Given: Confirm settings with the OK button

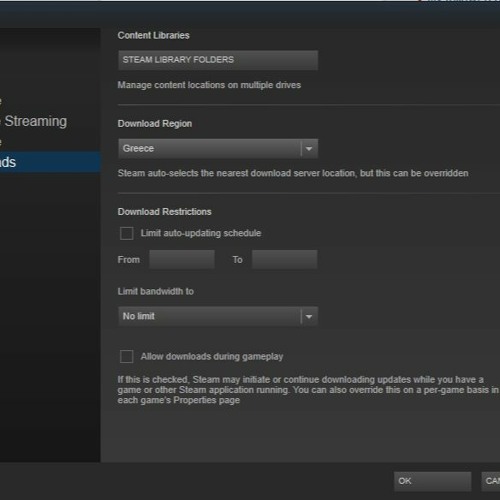Looking at the screenshot, I should (x=432, y=481).
